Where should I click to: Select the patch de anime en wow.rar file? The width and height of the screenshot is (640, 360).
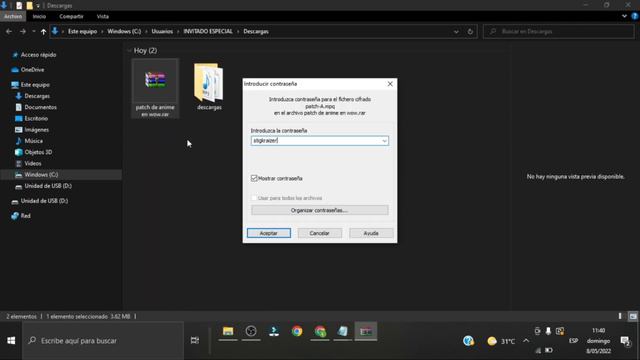[155, 89]
